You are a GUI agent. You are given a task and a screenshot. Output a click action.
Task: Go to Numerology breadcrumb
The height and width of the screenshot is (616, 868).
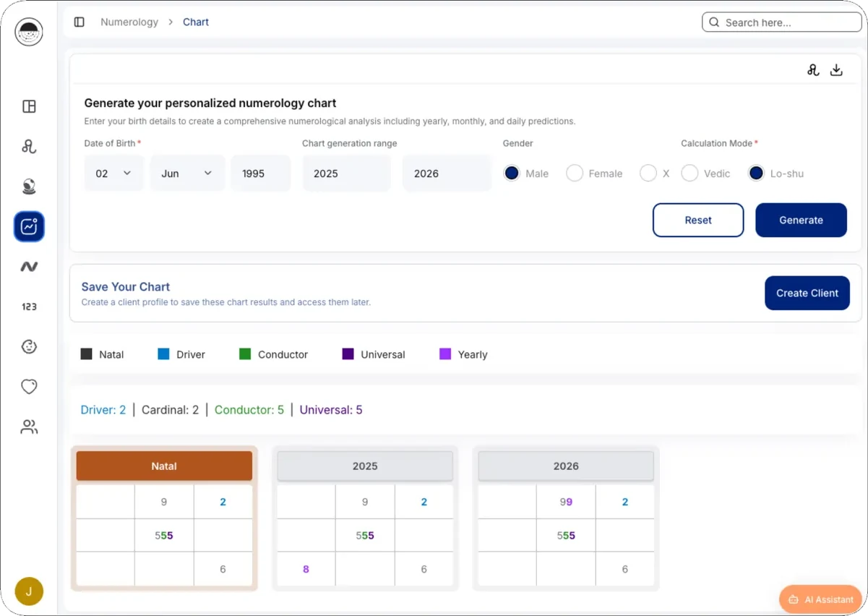coord(129,22)
